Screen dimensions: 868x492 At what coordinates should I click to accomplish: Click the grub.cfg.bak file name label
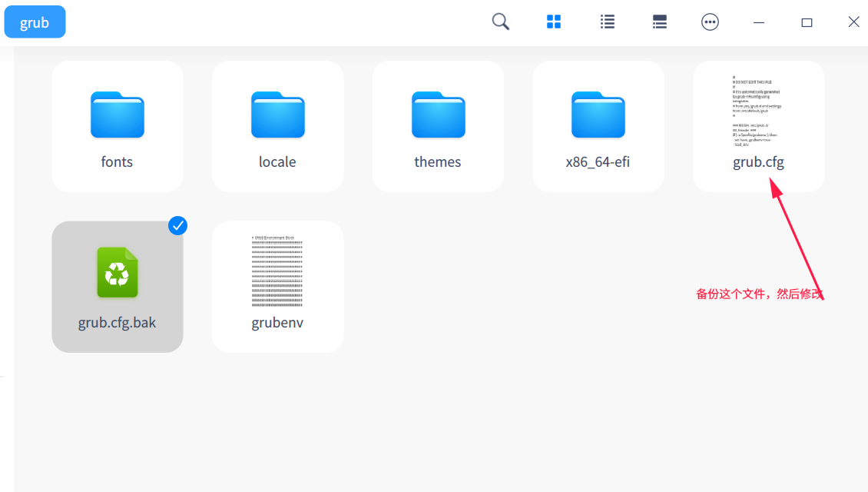click(117, 322)
